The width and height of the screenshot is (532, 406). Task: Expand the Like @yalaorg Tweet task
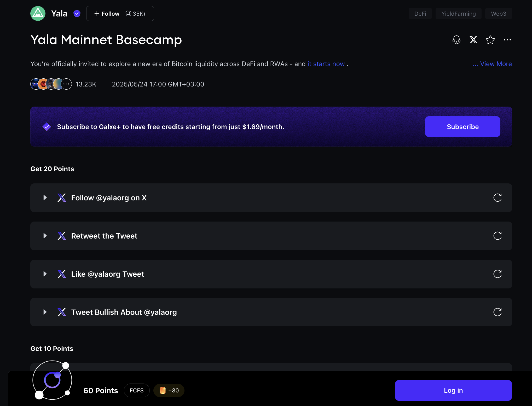tap(45, 274)
